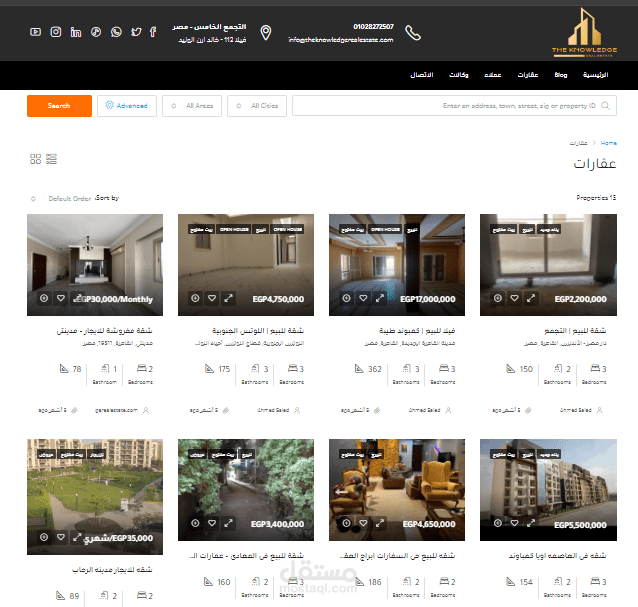Open the YouTube social icon
Viewport: 638px width, 607px height.
click(x=35, y=32)
